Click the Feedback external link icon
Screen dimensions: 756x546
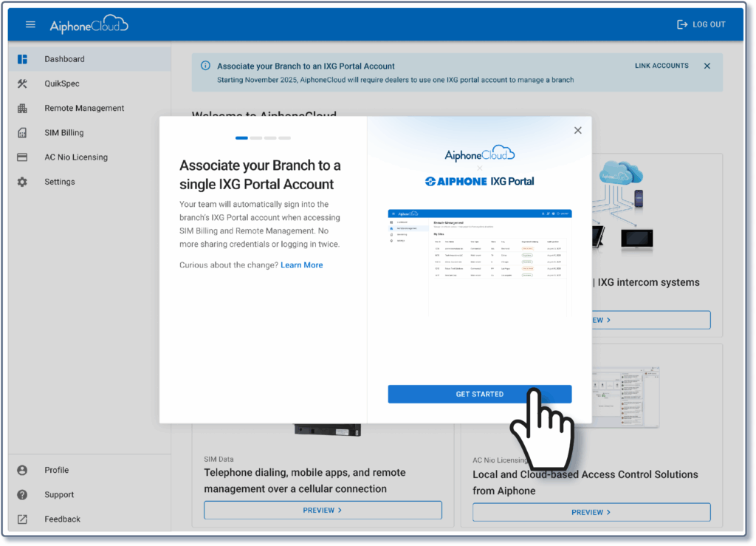22,519
